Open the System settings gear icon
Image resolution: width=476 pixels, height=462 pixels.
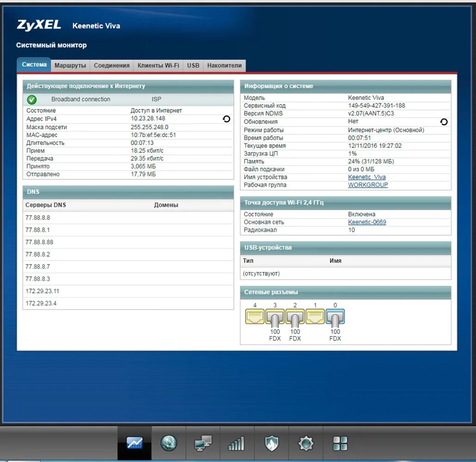(305, 443)
